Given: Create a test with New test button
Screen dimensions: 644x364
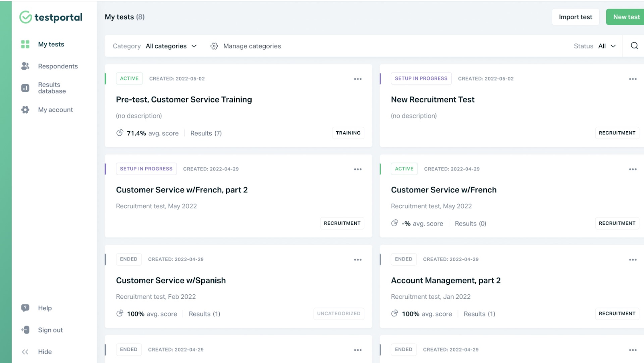Looking at the screenshot, I should point(626,17).
